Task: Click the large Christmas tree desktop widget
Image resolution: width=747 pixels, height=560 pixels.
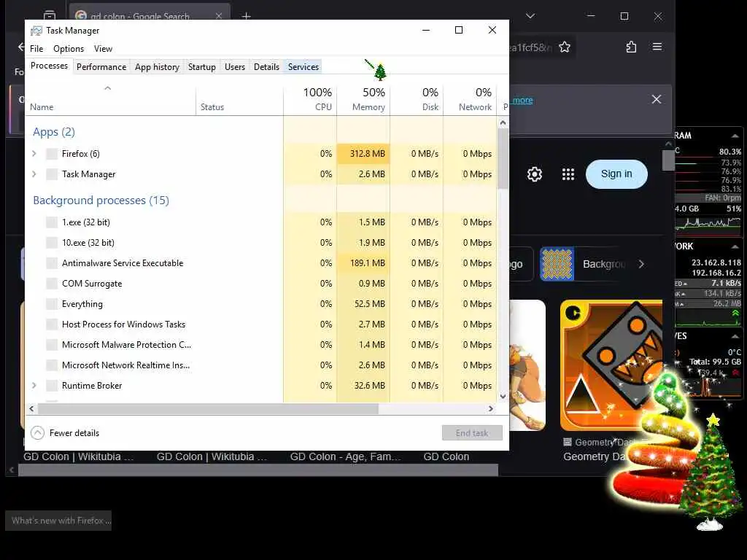Action: click(711, 472)
